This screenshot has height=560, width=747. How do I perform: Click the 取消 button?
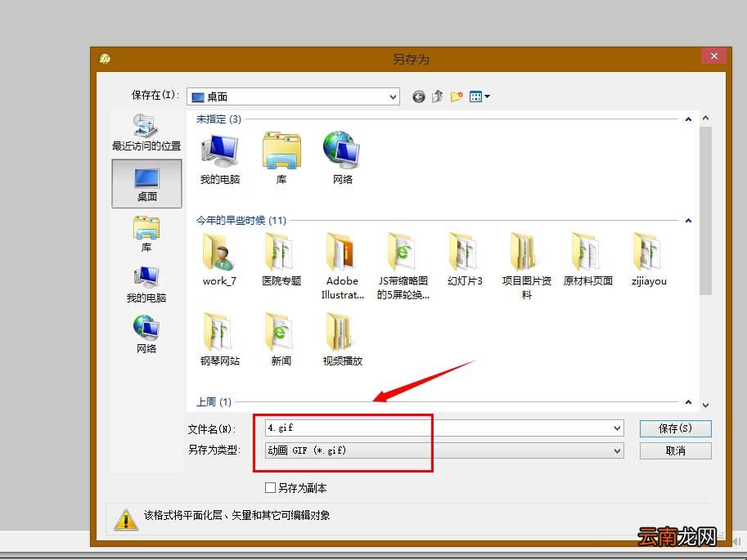pos(676,451)
